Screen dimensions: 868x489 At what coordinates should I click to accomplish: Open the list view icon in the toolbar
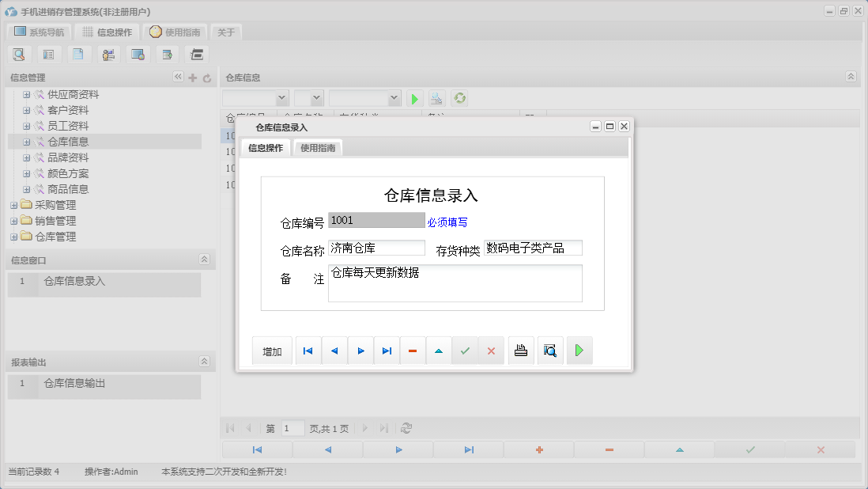(x=48, y=54)
